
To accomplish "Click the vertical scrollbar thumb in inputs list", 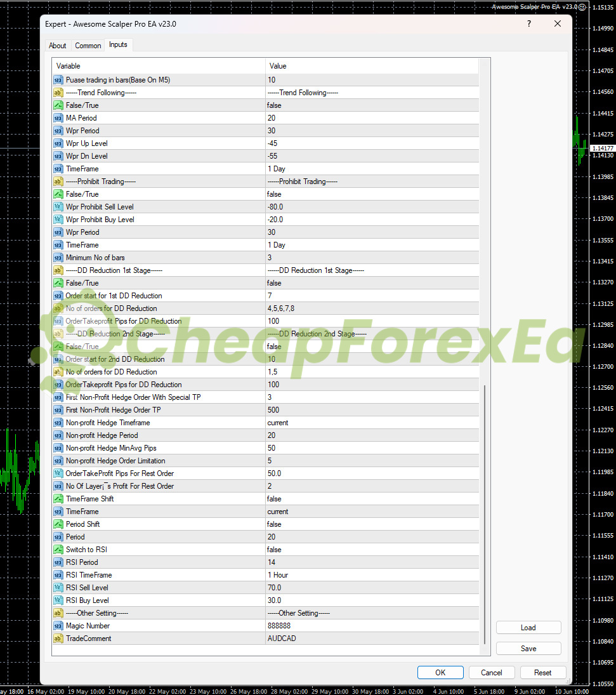I will [x=485, y=514].
